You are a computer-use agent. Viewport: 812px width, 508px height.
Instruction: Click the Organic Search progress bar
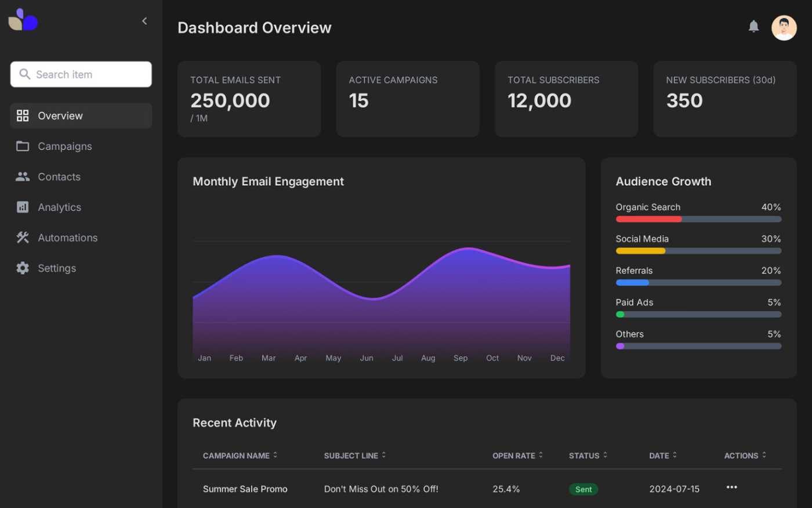pos(698,219)
